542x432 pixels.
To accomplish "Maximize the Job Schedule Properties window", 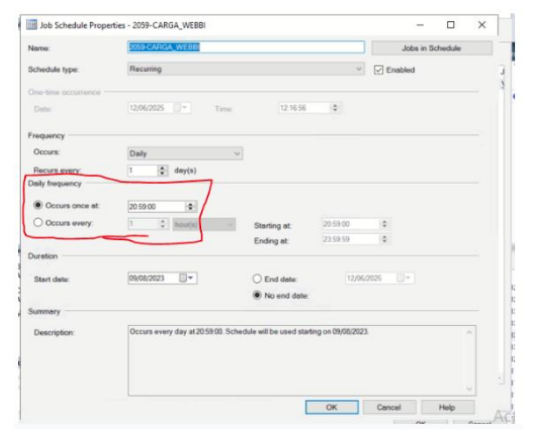I will [x=450, y=25].
